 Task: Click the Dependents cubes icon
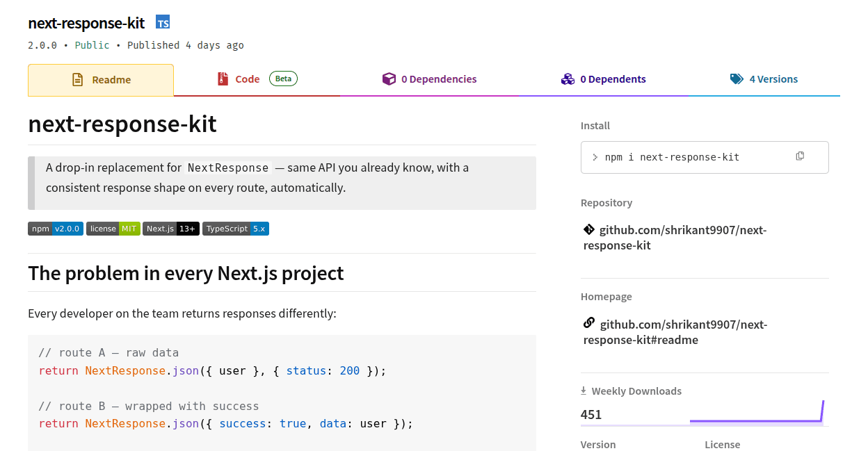(568, 79)
